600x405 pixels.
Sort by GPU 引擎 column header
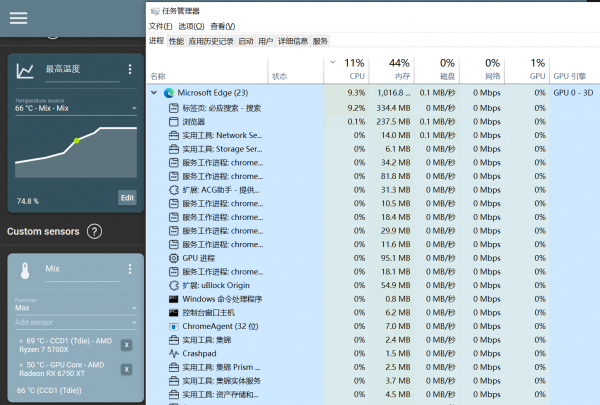click(x=574, y=70)
